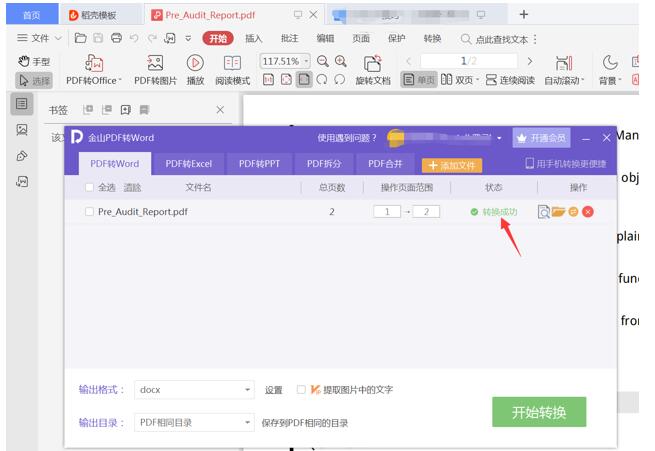The width and height of the screenshot is (655, 451).
Task: Check the Pre_Audit_Report.pdf row checkbox
Action: 89,212
